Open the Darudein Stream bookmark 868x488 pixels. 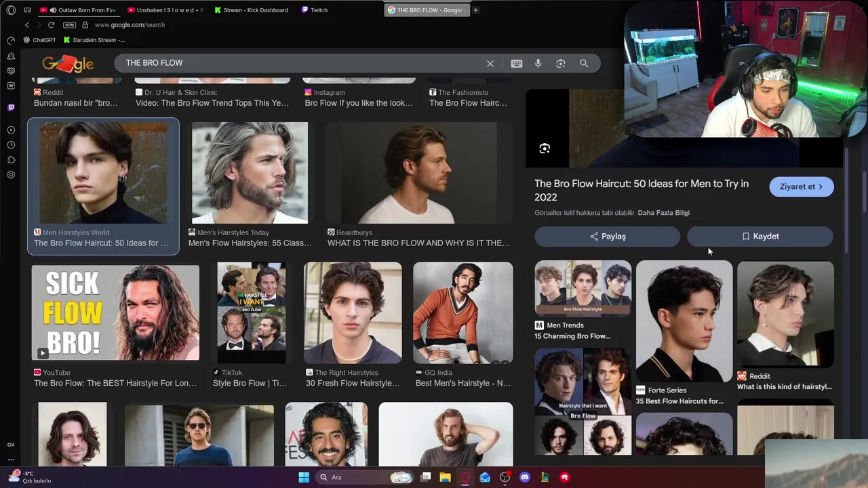pos(94,40)
